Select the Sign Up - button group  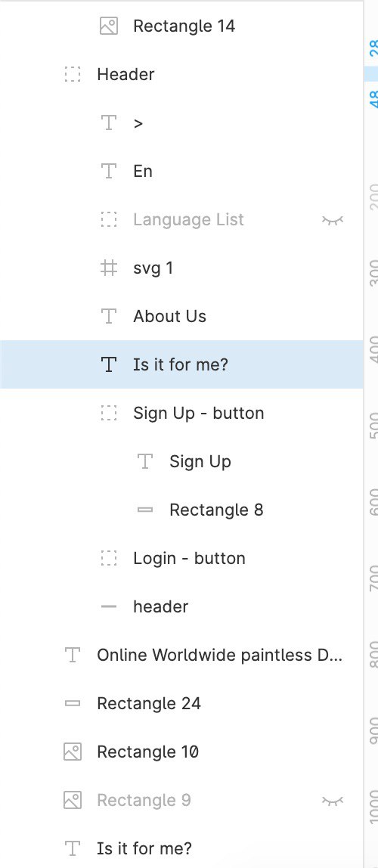click(x=181, y=413)
